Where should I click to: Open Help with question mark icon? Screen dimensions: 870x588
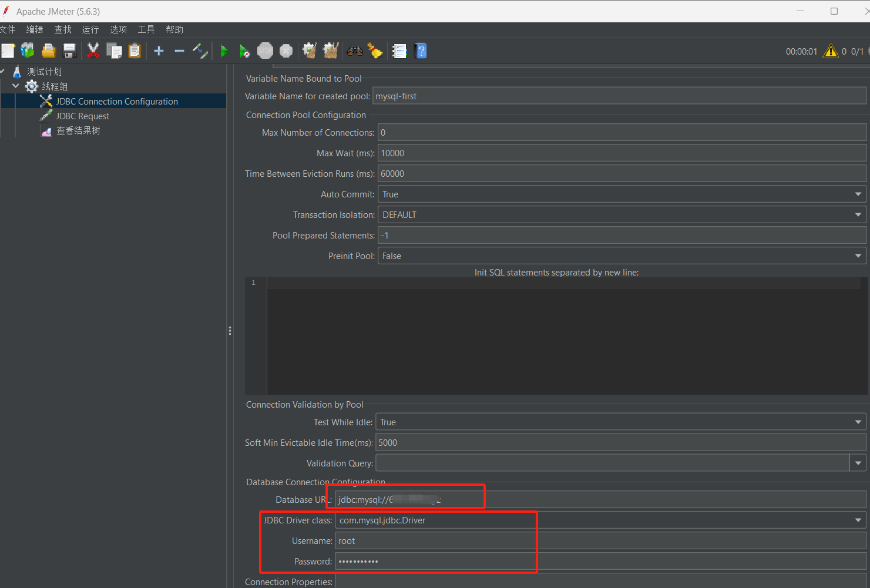click(421, 51)
